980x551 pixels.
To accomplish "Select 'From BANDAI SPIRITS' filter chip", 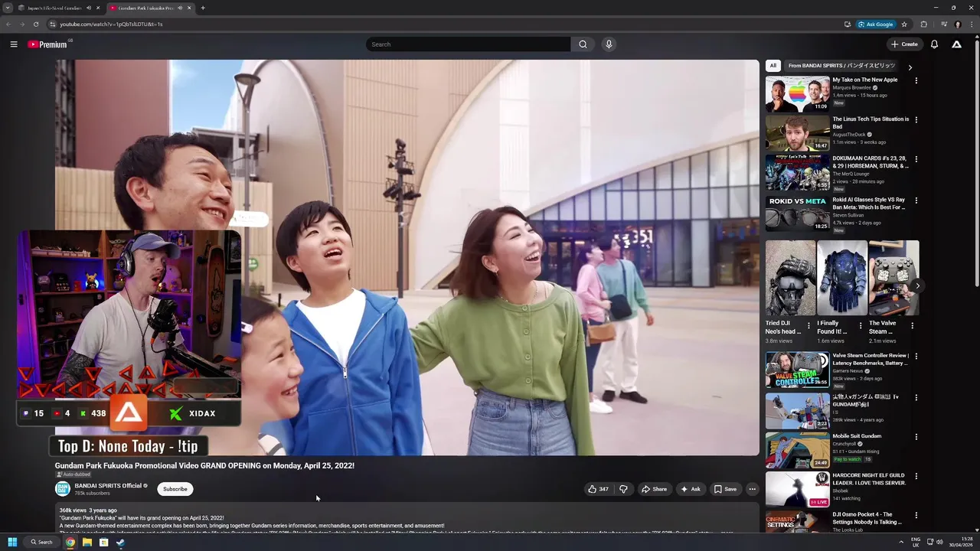I will coord(841,66).
